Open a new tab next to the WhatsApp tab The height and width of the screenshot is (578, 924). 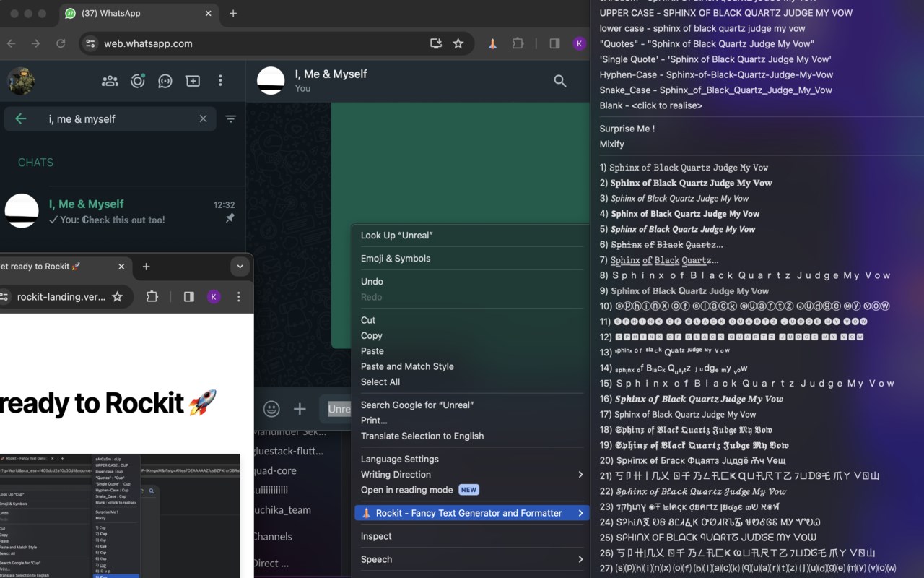233,13
